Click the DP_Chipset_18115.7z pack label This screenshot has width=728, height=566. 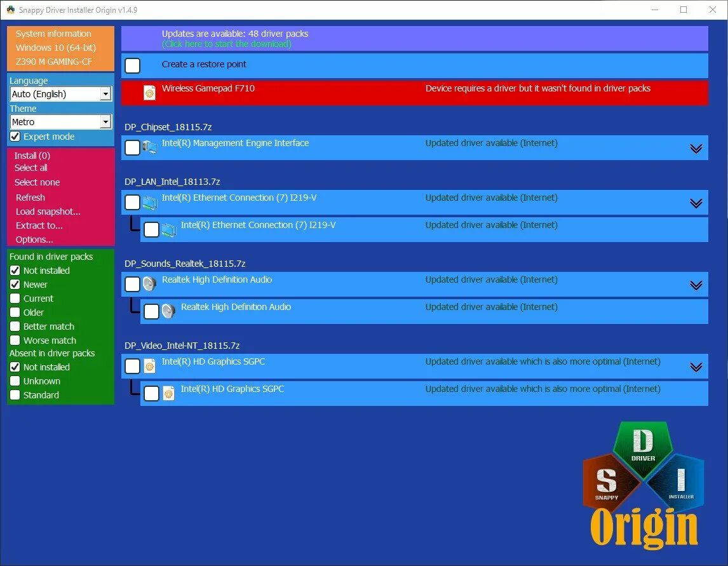(x=168, y=127)
